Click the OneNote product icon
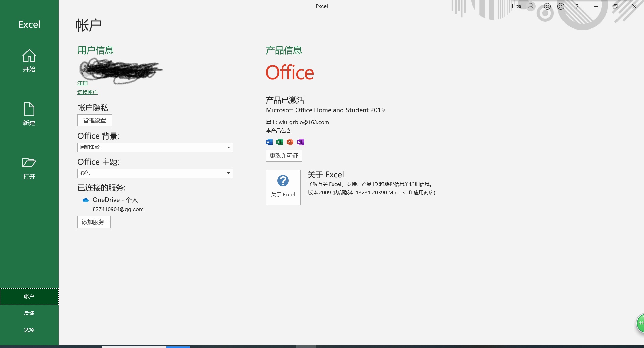Viewport: 644px width, 348px height. (301, 142)
